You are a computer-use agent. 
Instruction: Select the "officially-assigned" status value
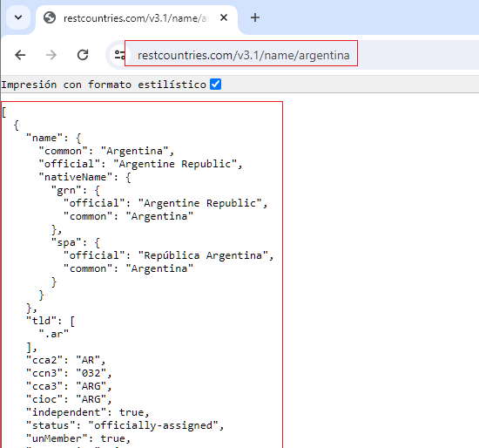coord(153,425)
